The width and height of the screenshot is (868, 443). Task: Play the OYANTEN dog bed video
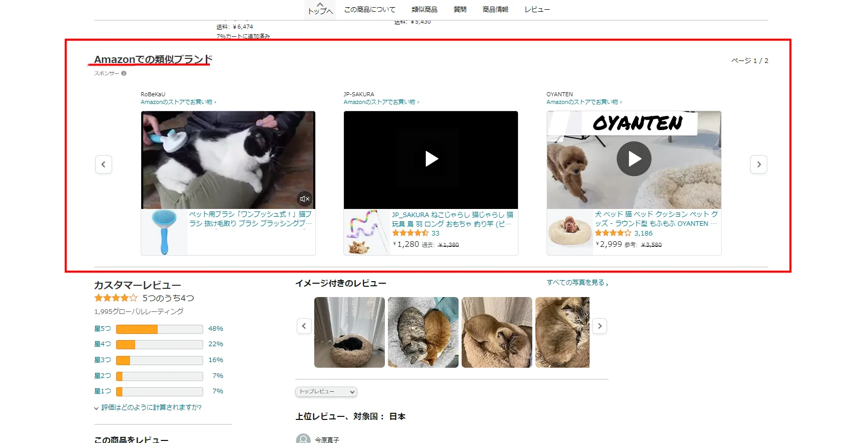(634, 159)
